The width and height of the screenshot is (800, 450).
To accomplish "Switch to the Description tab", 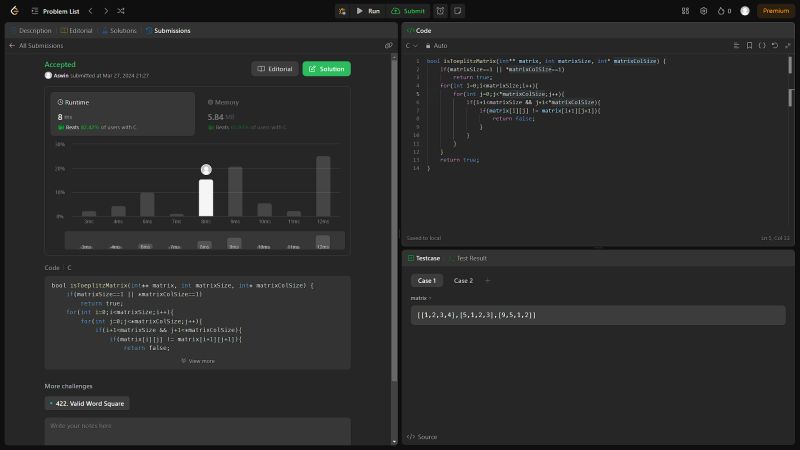I will 31,31.
